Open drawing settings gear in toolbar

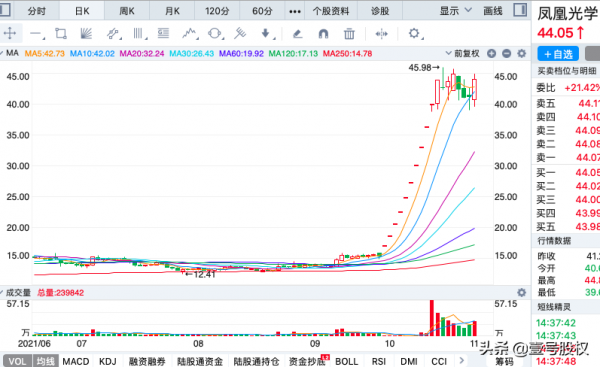click(415, 34)
